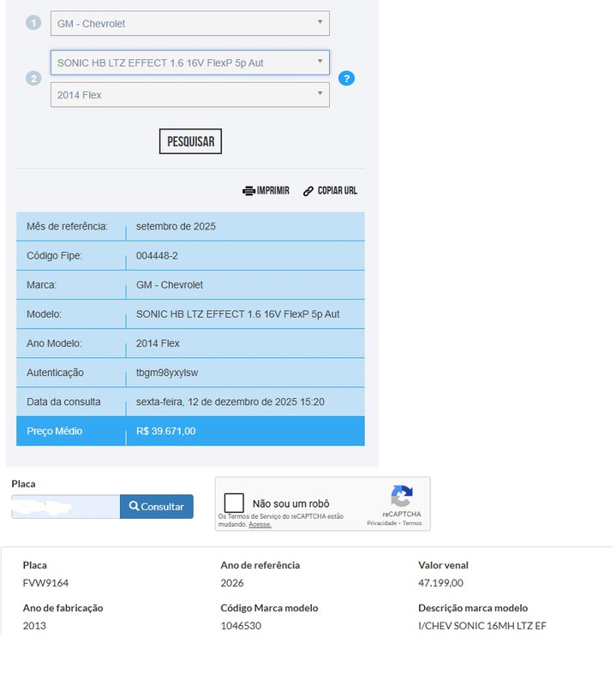Click the 'Ano de fabricação' heading
This screenshot has height=685, width=616.
tap(63, 609)
